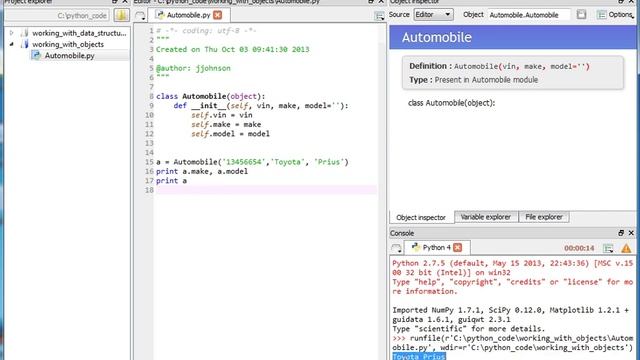Viewport: 640px width, 360px height.
Task: Click the Python icon on Automobile.py tab
Action: pos(160,15)
